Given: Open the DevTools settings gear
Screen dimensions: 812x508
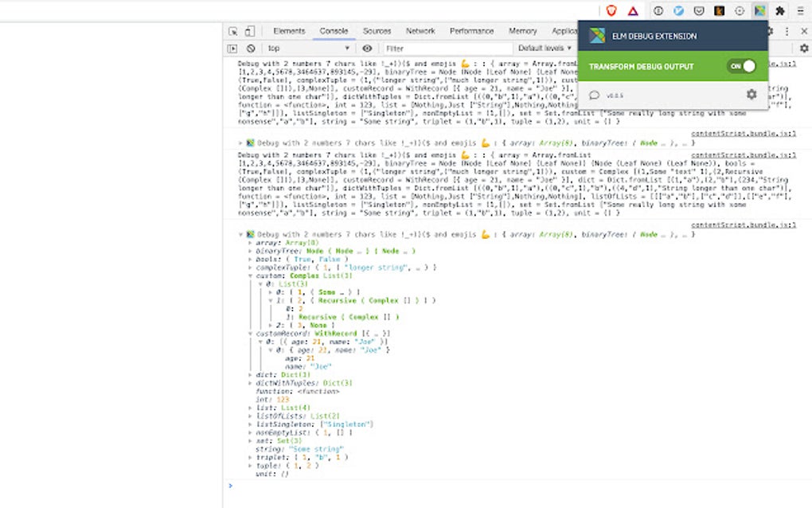Looking at the screenshot, I should 771,30.
